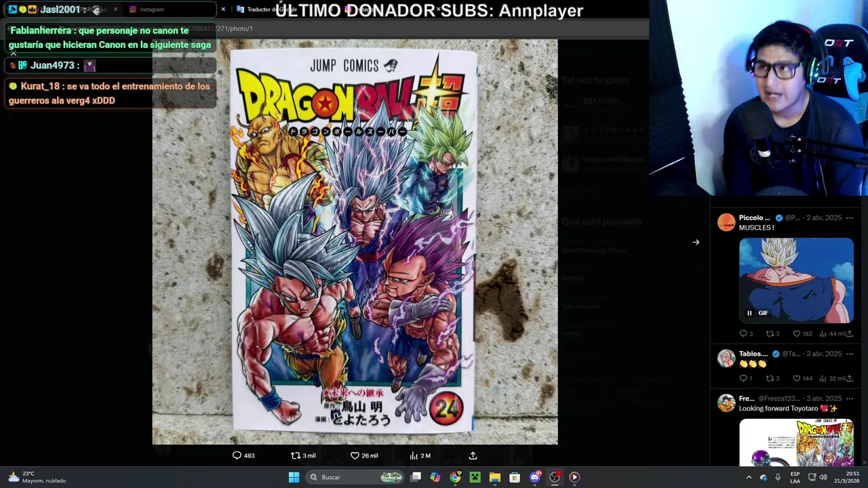The height and width of the screenshot is (488, 868).
Task: Click the microphone icon in system tray
Action: click(x=778, y=477)
